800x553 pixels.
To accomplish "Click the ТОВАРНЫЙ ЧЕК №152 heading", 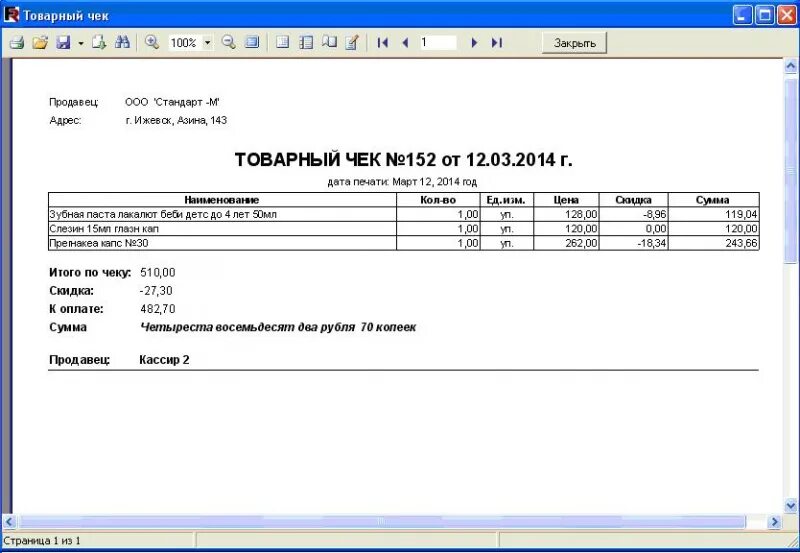I will tap(403, 160).
